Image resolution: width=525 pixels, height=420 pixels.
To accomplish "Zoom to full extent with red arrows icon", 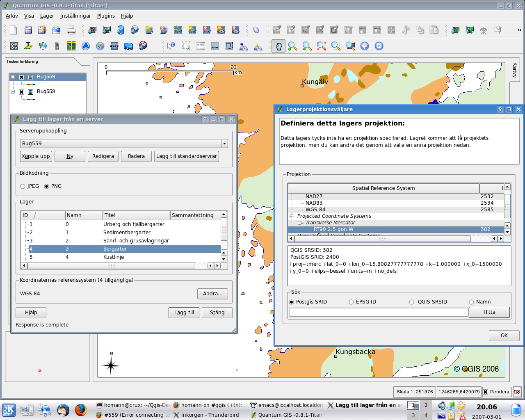I will (322, 46).
